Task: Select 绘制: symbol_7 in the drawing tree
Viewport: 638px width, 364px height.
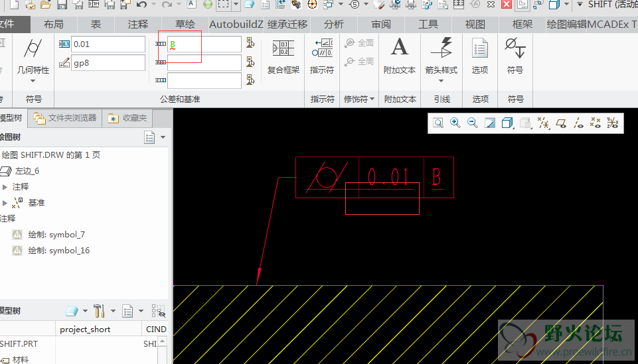Action: [x=56, y=235]
